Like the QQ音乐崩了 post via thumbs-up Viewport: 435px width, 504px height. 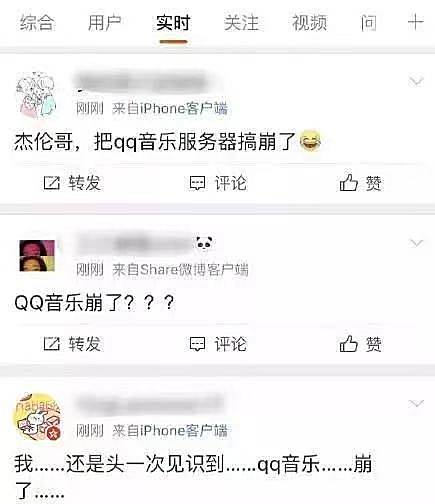(x=348, y=343)
